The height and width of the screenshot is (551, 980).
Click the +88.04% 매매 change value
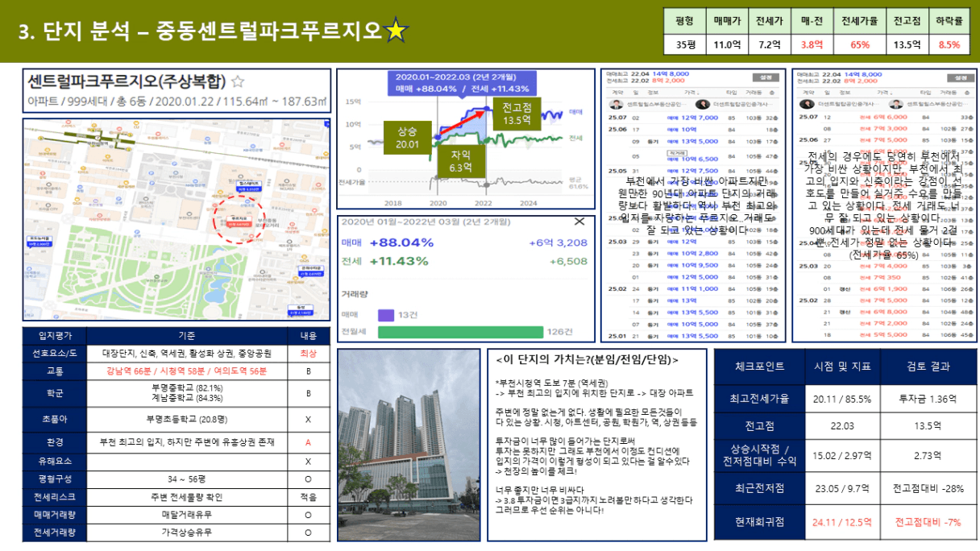401,242
